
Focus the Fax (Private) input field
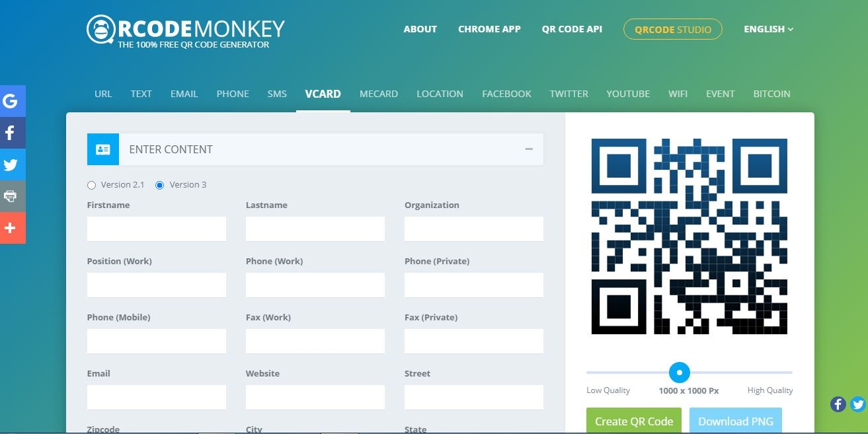(x=474, y=342)
